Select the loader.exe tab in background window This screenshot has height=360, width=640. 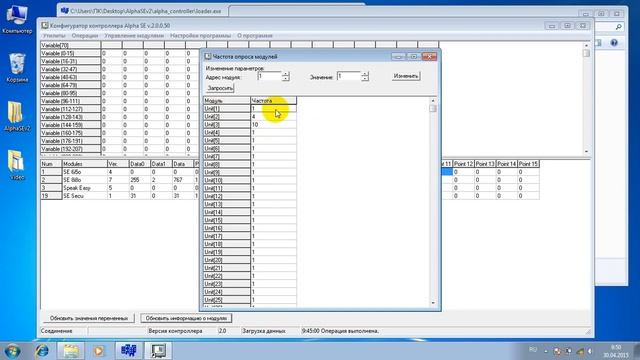tap(143, 11)
